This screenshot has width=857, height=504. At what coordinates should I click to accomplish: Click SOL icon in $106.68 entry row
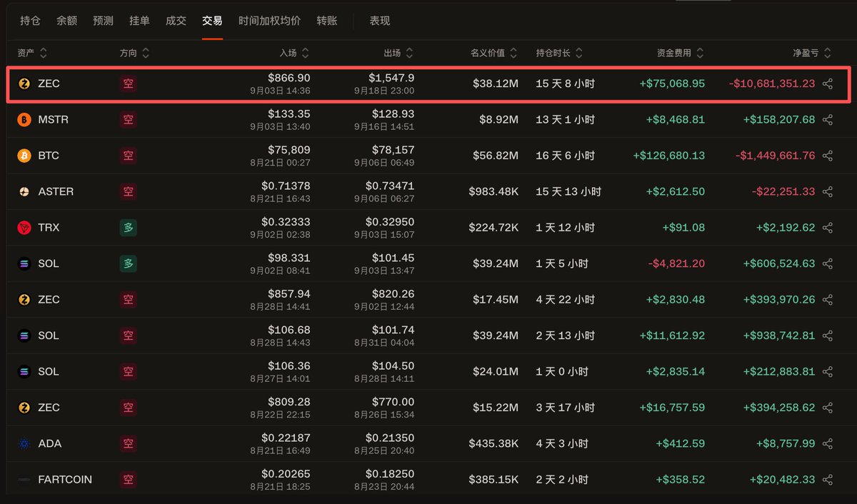coord(24,336)
